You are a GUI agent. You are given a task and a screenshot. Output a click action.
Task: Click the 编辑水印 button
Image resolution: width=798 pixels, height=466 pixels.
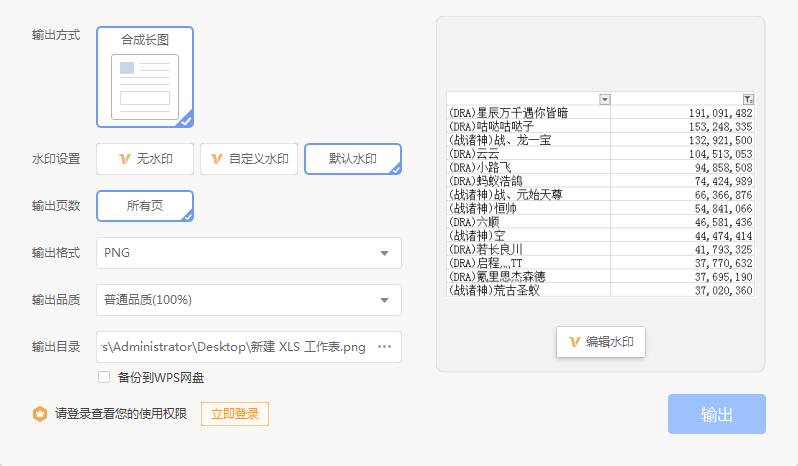[x=601, y=342]
